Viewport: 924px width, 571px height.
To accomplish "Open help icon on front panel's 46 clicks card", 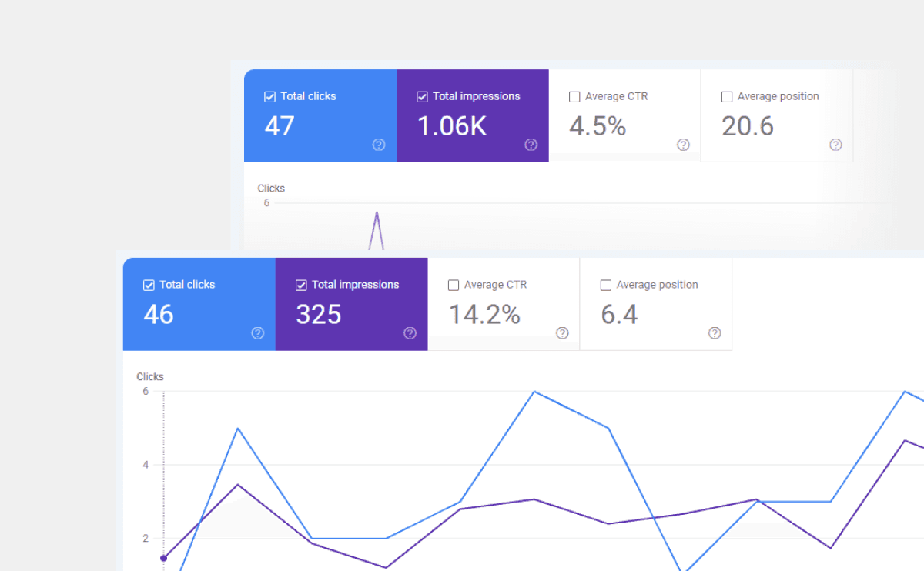I will tap(258, 333).
